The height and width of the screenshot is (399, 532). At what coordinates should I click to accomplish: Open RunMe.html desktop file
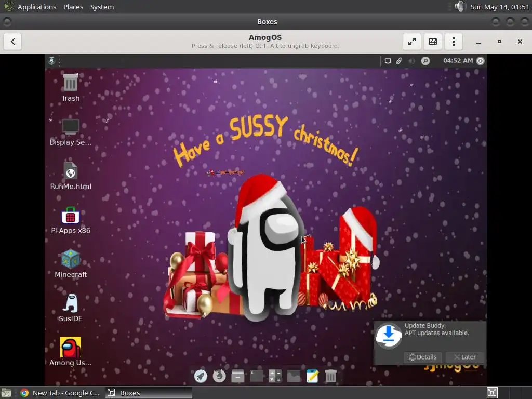[70, 176]
